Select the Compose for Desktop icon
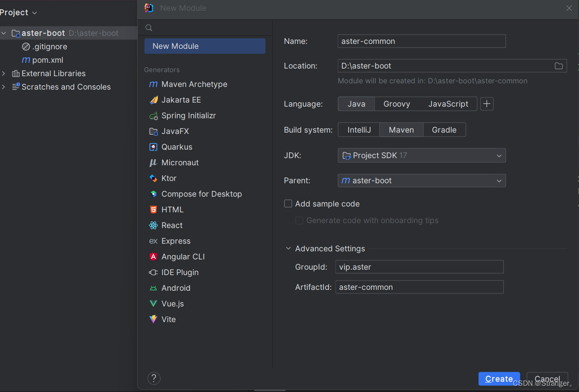 pyautogui.click(x=153, y=194)
